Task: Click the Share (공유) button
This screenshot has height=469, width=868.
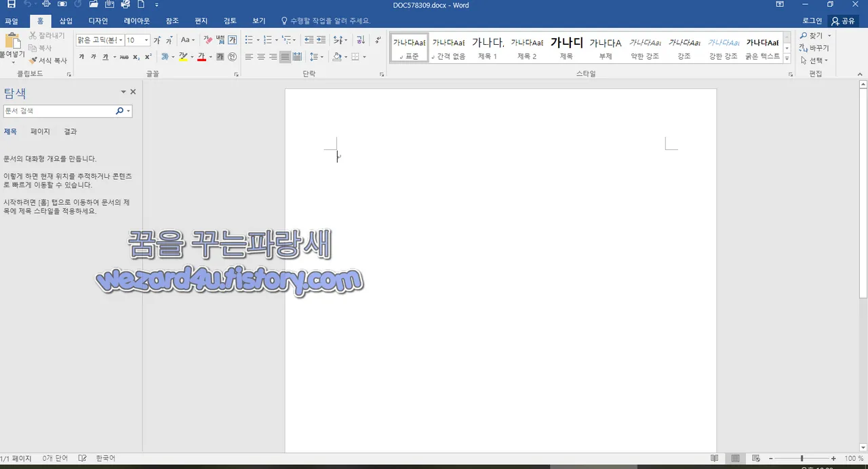Action: coord(844,21)
